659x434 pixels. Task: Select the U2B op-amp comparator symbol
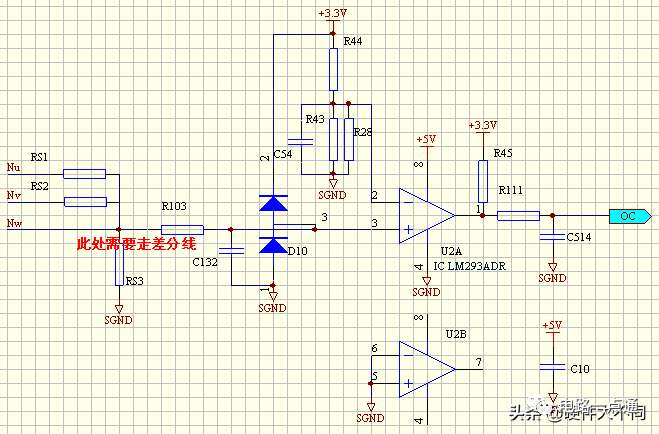(x=426, y=369)
